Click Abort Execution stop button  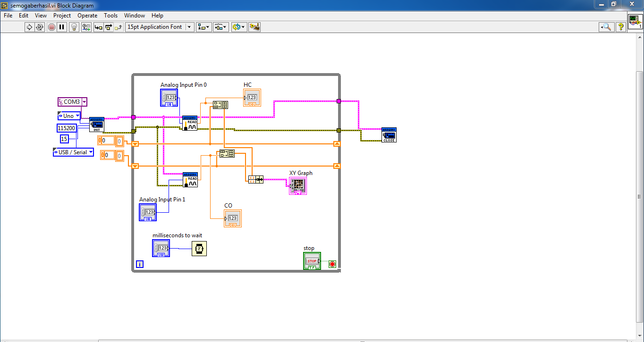pyautogui.click(x=51, y=27)
